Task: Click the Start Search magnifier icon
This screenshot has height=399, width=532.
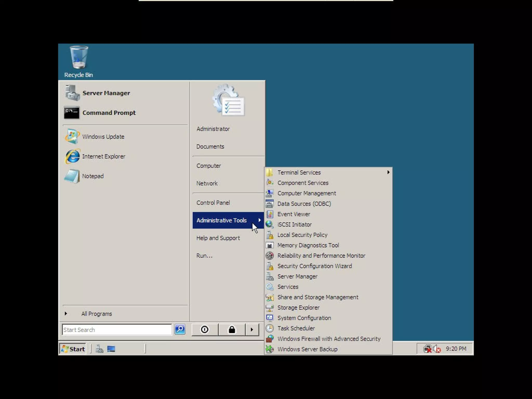Action: (180, 330)
